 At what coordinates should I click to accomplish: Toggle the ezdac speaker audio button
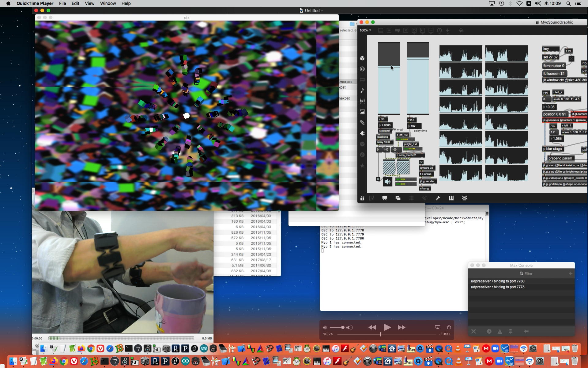coord(387,182)
